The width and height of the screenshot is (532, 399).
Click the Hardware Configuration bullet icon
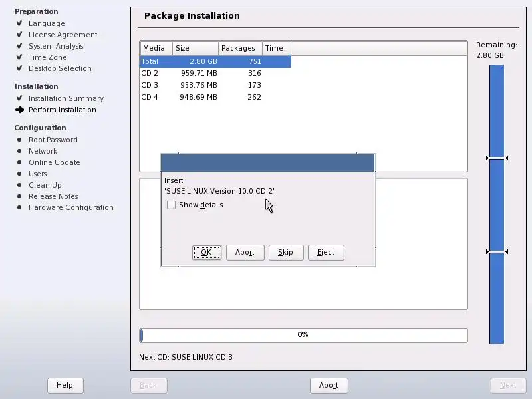(19, 207)
